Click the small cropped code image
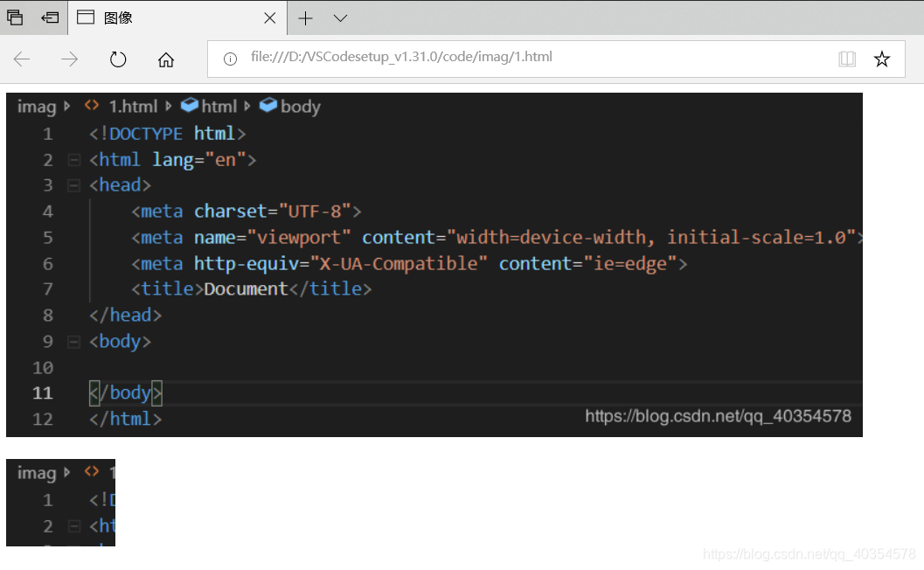924x570 pixels. (x=60, y=503)
